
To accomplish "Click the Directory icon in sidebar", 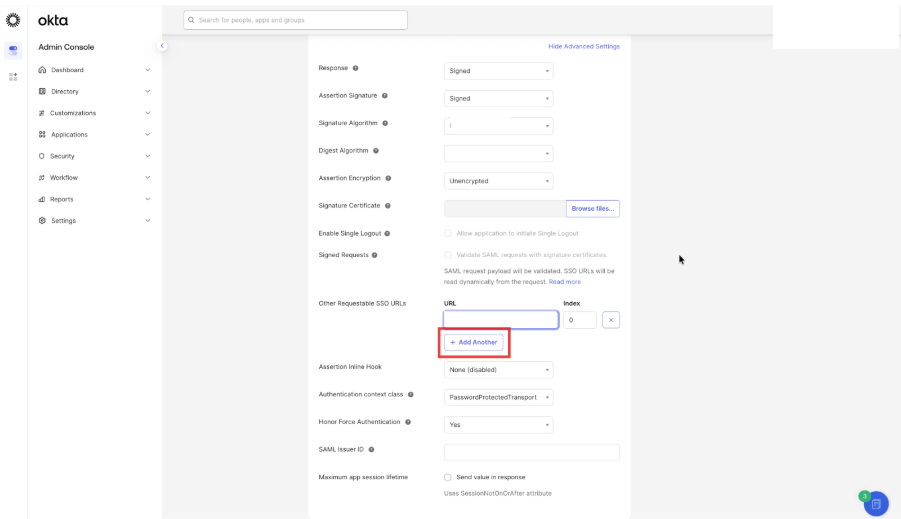I will 42,91.
